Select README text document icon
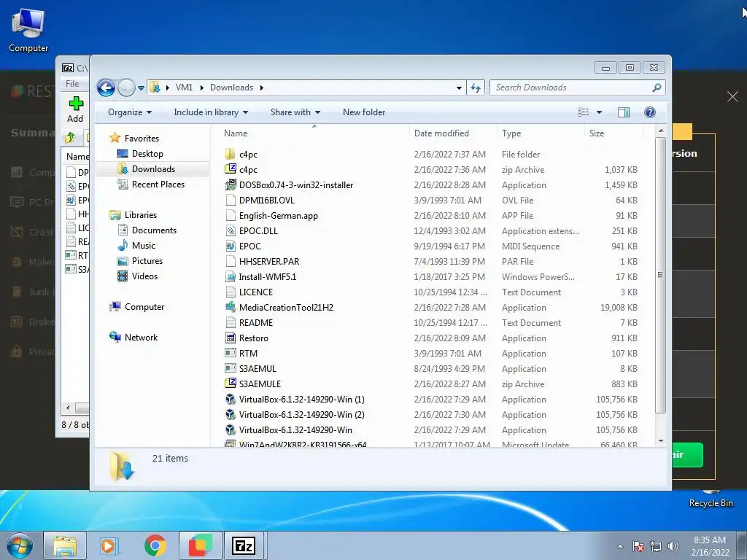This screenshot has height=560, width=747. [230, 322]
